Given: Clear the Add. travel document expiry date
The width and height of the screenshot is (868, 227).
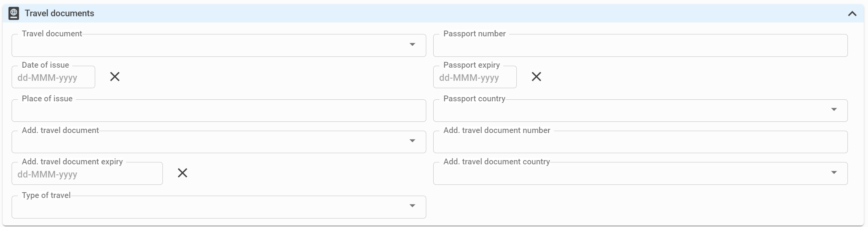Looking at the screenshot, I should (x=183, y=173).
